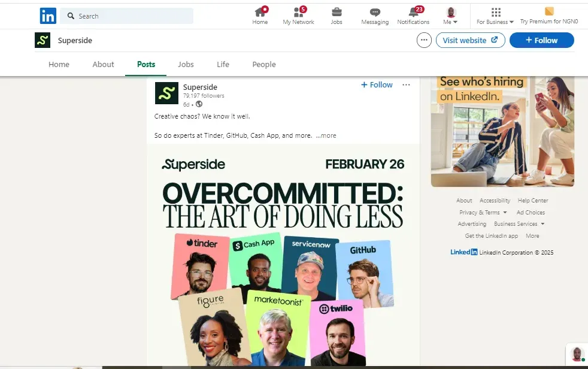Click Try Premium for NGN0 link
Viewport: 588px width, 369px height.
click(549, 22)
